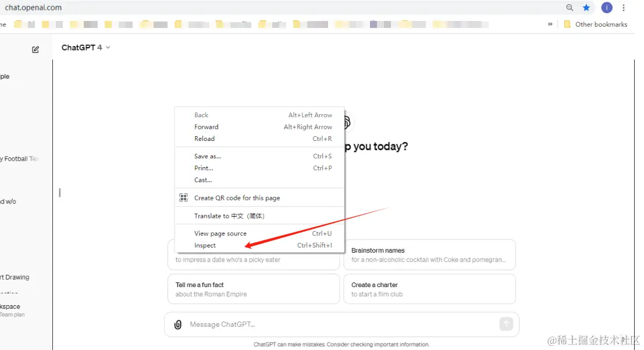This screenshot has width=644, height=350.
Task: Select Inspect in the context menu
Action: [259, 246]
